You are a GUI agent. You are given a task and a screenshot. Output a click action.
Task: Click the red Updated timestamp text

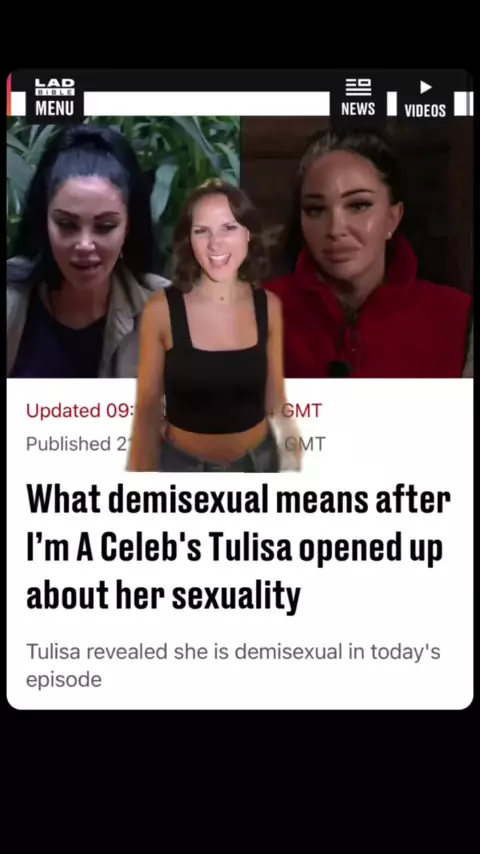coord(80,411)
